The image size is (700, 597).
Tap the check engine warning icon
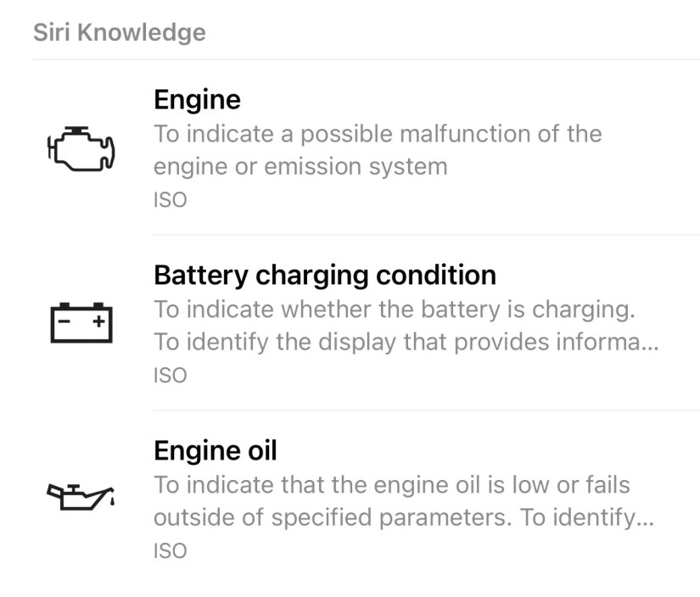(x=81, y=150)
